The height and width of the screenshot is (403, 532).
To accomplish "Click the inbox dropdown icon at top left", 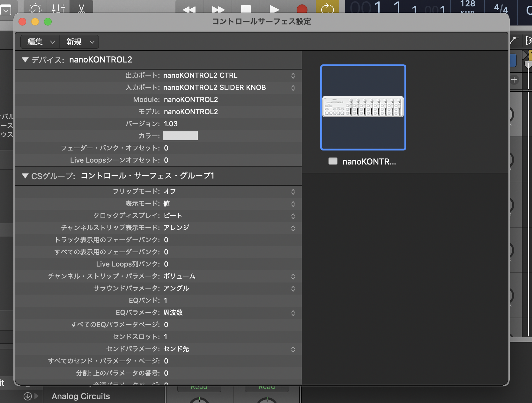I will click(x=6, y=10).
